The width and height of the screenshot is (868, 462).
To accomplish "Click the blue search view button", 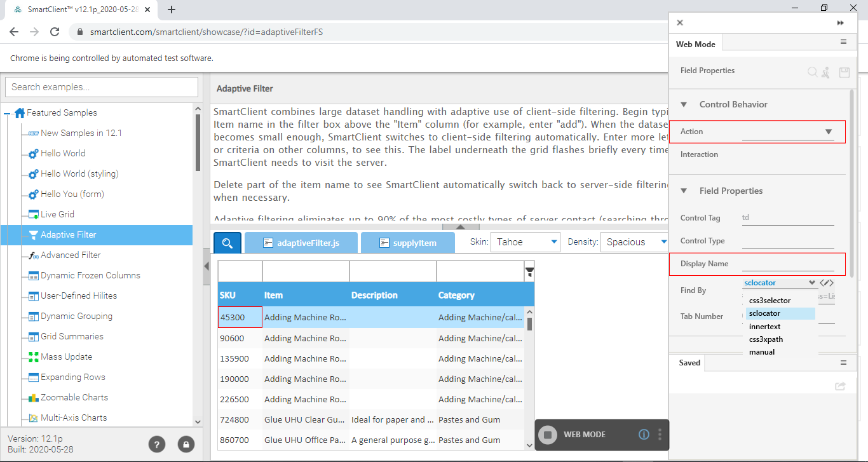I will (x=227, y=242).
